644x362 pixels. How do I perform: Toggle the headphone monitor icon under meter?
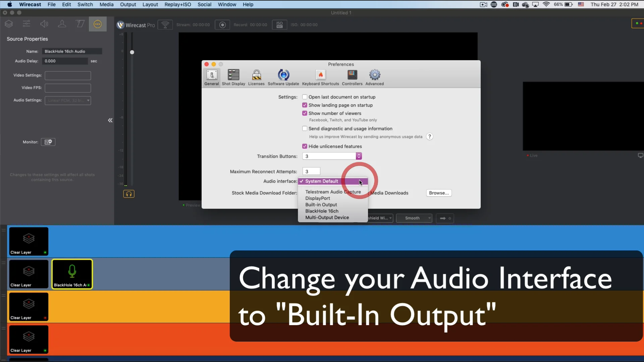tap(129, 194)
